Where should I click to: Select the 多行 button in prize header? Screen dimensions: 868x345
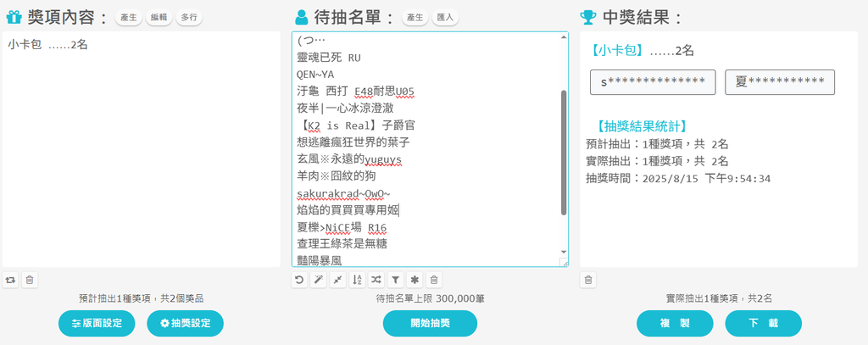[x=189, y=18]
